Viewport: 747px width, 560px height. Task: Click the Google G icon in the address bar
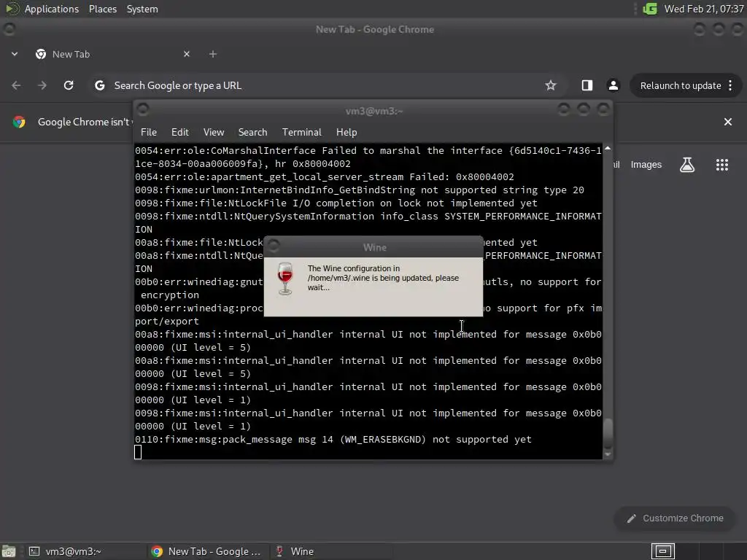click(99, 85)
